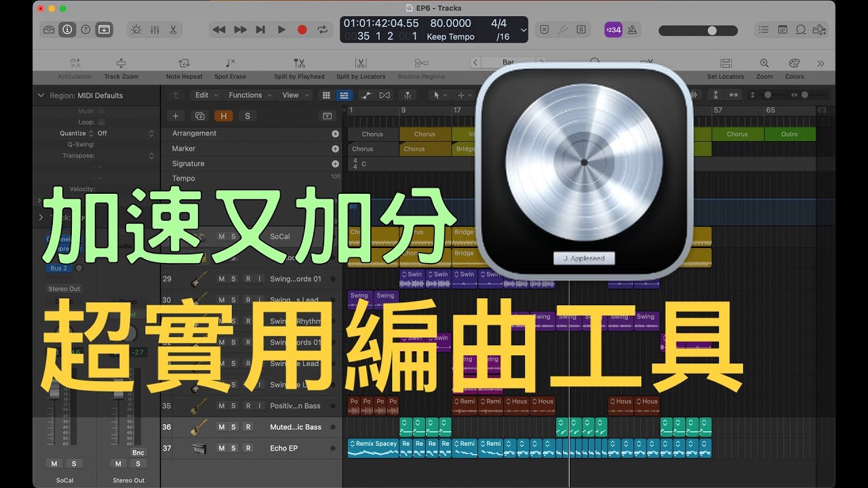Open the Edit menu
Viewport: 868px width, 488px height.
point(205,96)
